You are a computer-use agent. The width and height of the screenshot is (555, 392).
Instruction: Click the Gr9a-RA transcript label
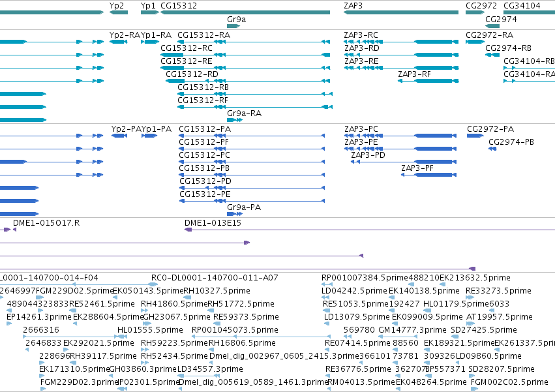click(x=244, y=113)
